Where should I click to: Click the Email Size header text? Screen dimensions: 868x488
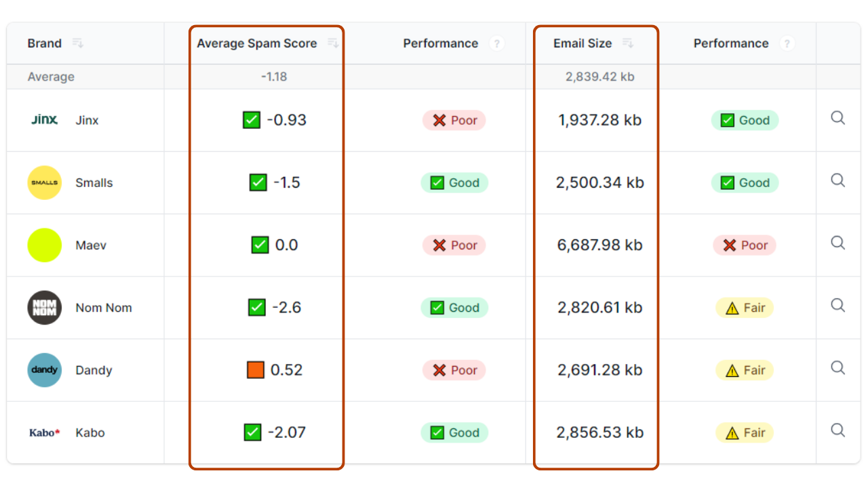pyautogui.click(x=583, y=43)
